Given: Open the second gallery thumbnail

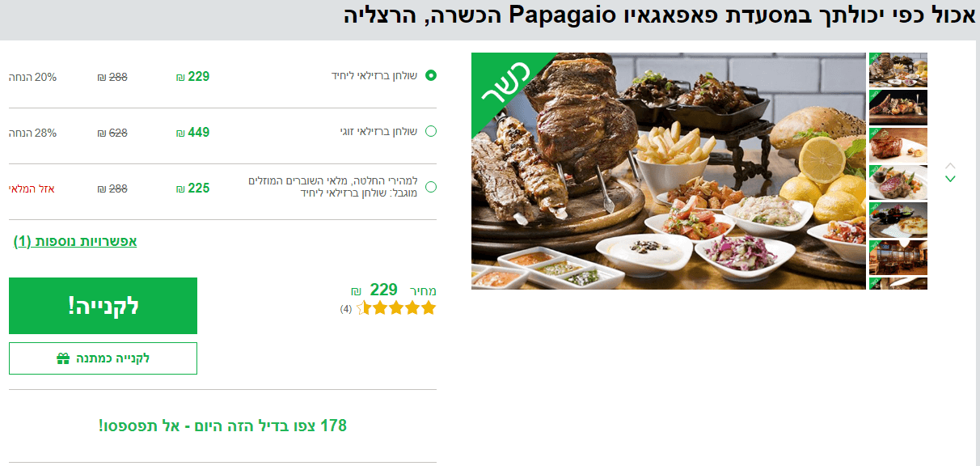Looking at the screenshot, I should pos(898,107).
